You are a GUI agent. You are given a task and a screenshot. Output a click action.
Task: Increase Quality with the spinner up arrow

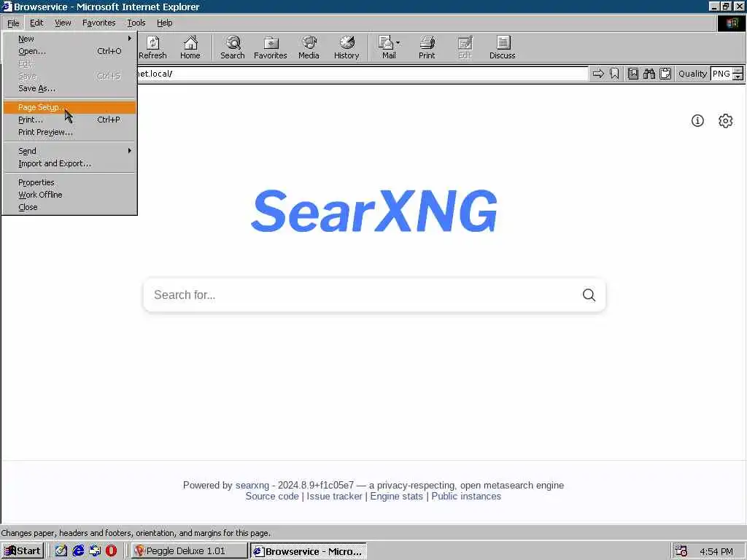738,71
